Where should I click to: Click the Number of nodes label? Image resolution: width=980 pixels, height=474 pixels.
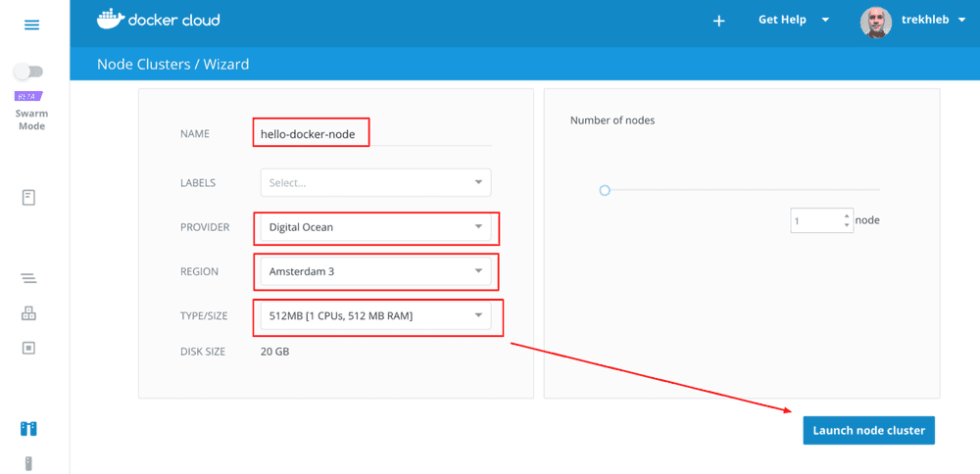click(x=612, y=120)
